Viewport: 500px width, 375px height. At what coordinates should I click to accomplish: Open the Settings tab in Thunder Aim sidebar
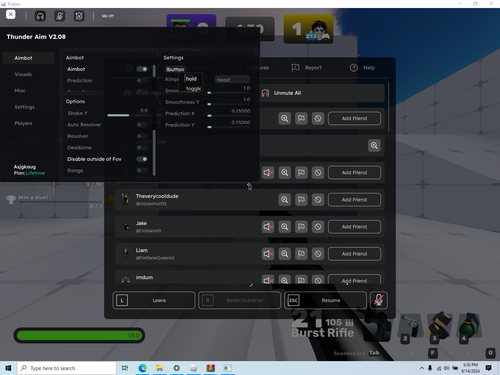24,107
